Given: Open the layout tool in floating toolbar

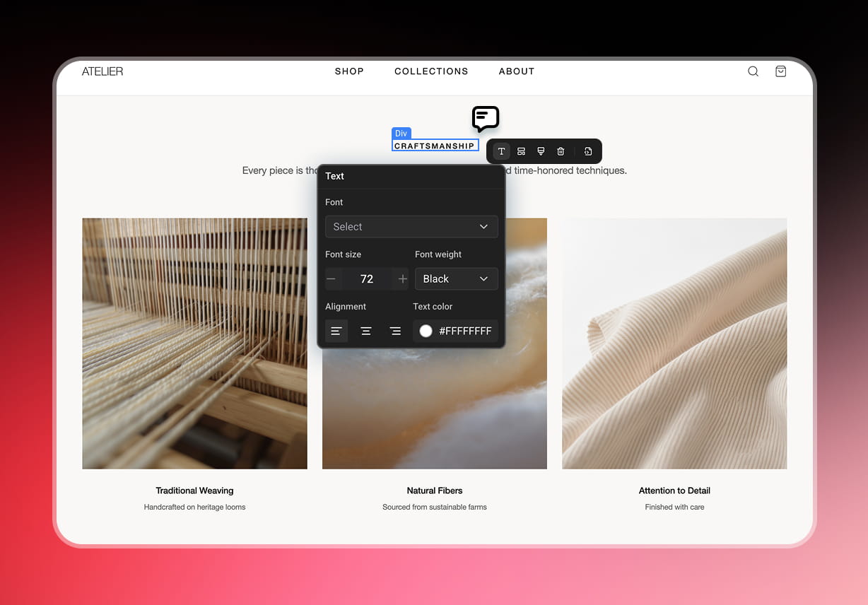Looking at the screenshot, I should click(x=521, y=151).
